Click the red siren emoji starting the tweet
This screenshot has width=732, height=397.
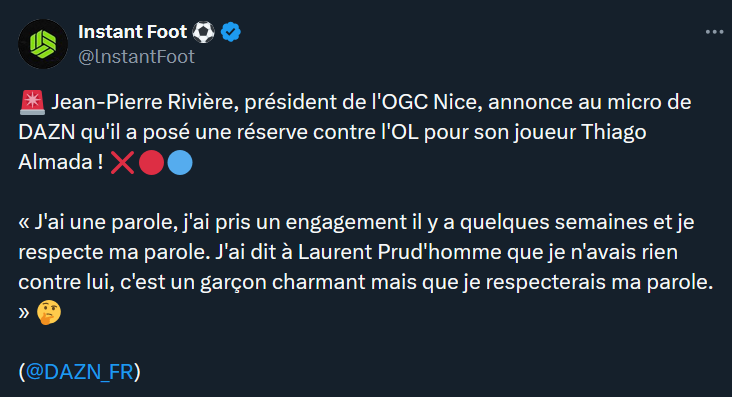point(32,102)
